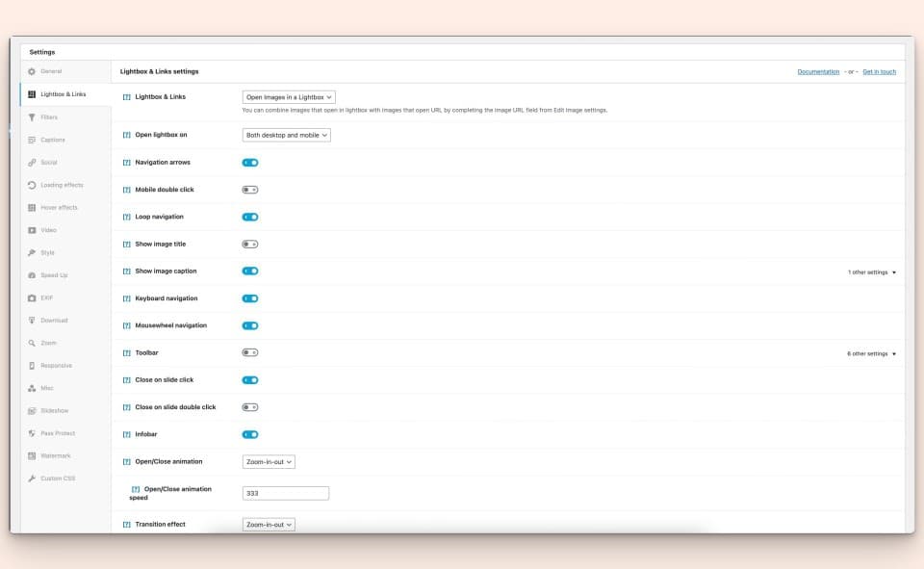The height and width of the screenshot is (569, 924).
Task: Open the Open/Close animation dropdown
Action: [x=269, y=462]
